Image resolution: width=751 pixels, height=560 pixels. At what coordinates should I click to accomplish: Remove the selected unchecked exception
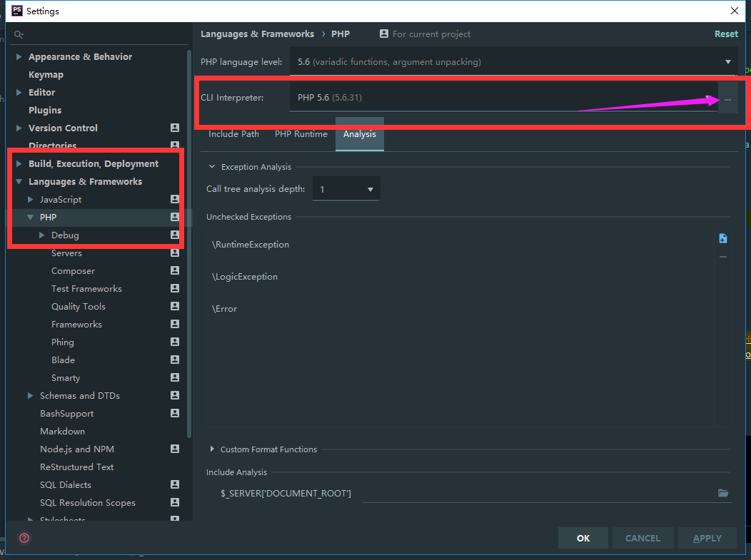[722, 257]
